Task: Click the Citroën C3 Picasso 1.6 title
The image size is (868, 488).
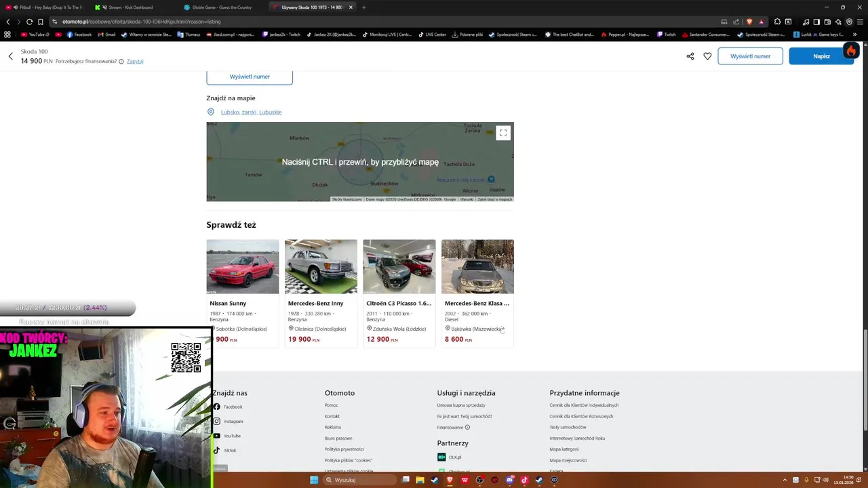Action: coord(399,303)
